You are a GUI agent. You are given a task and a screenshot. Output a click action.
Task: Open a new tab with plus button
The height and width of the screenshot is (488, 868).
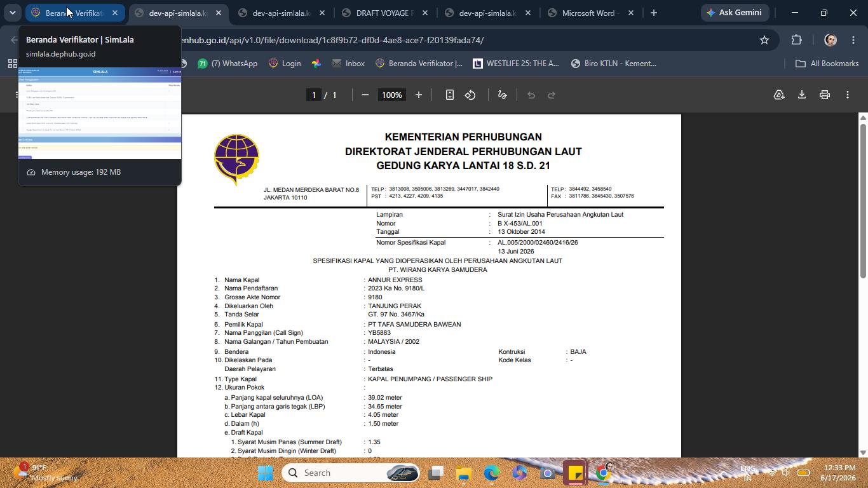(653, 13)
